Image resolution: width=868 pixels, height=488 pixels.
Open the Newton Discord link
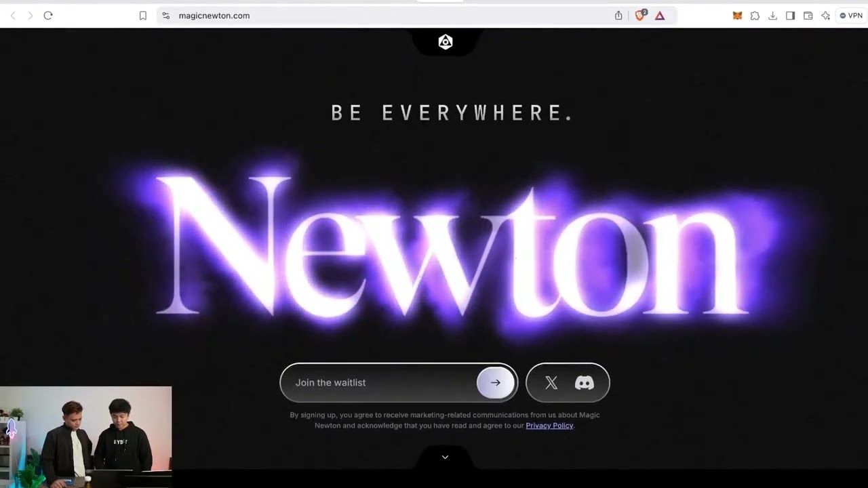[x=585, y=383]
